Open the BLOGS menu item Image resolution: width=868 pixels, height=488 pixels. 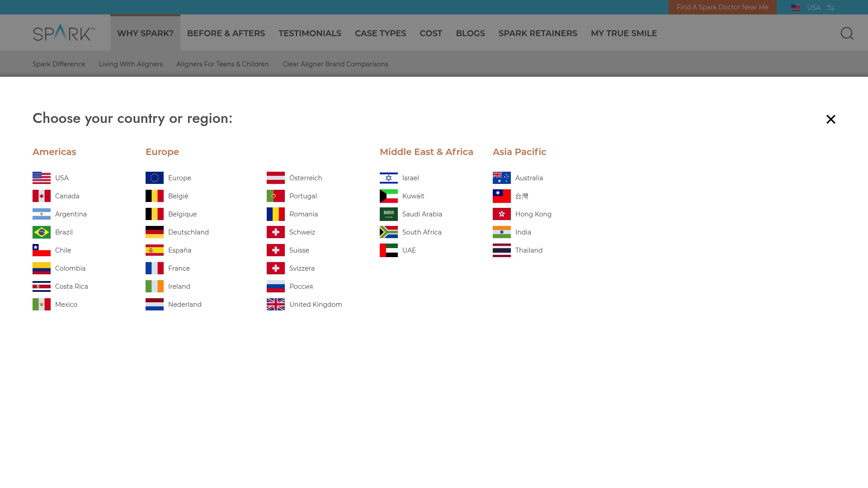(470, 33)
